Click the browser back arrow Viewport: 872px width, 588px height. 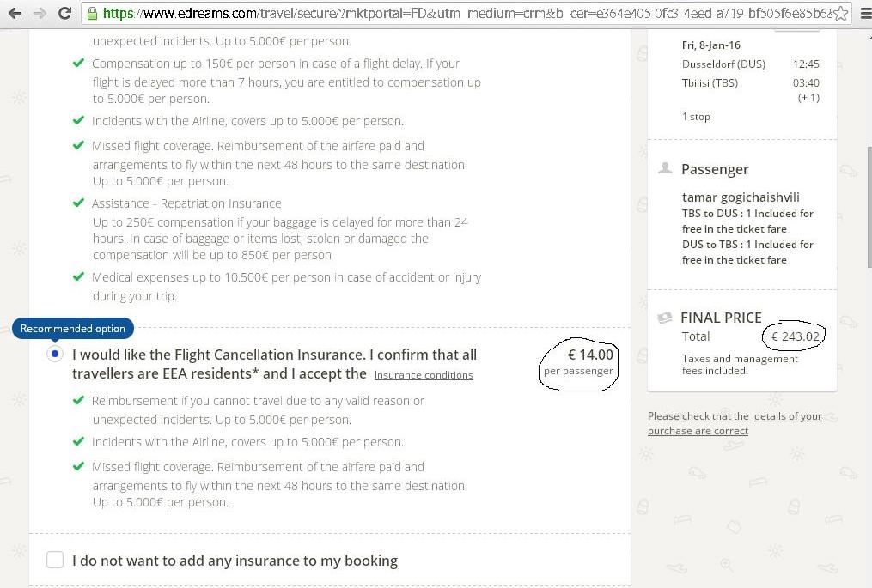[15, 14]
